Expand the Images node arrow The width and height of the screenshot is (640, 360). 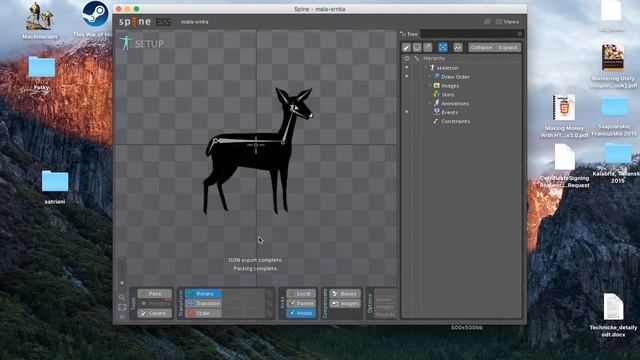tap(430, 86)
